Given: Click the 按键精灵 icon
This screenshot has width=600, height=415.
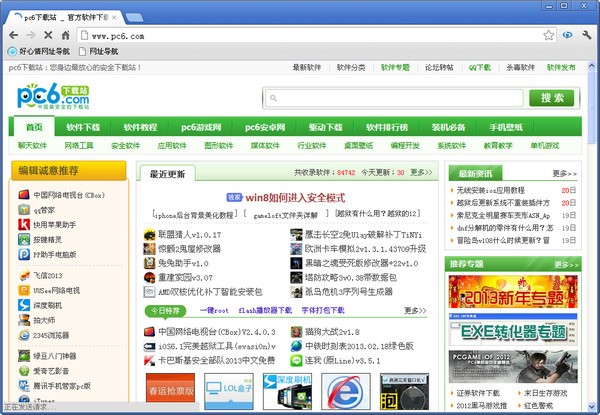Looking at the screenshot, I should [x=24, y=239].
